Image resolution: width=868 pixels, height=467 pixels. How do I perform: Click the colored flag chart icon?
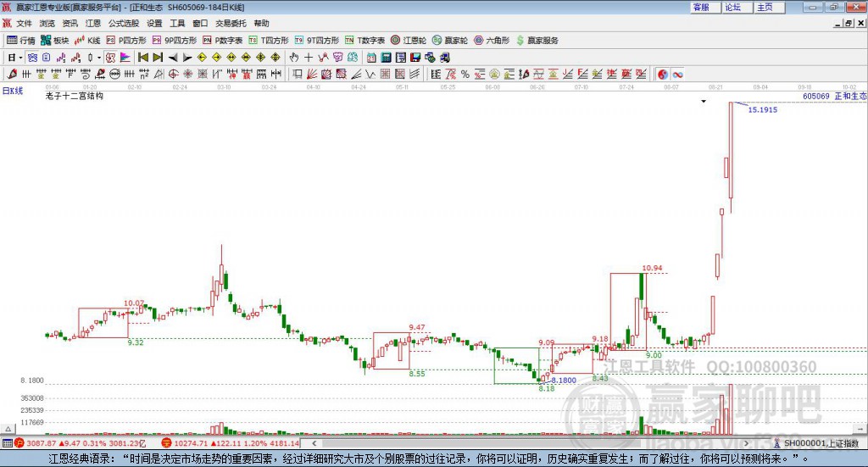pyautogui.click(x=125, y=58)
